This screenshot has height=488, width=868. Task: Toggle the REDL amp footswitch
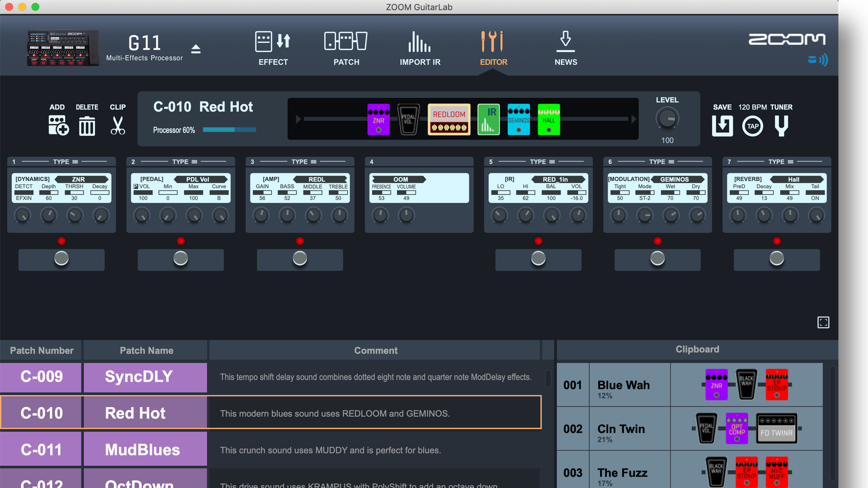(x=300, y=259)
